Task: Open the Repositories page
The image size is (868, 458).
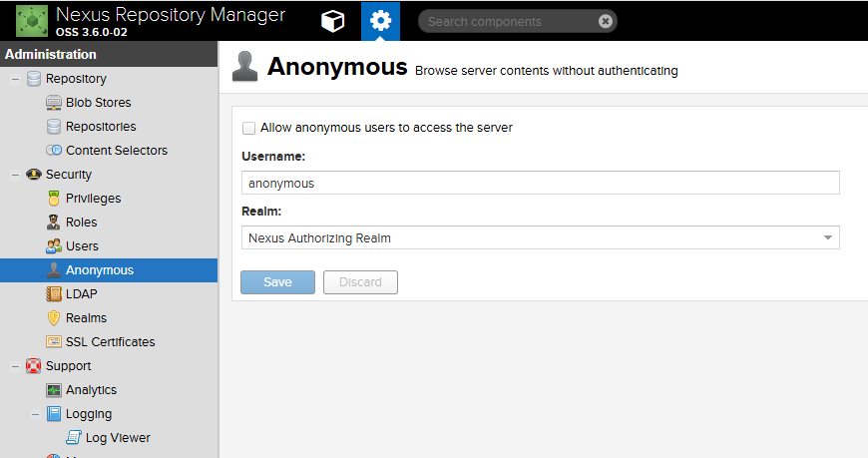Action: tap(101, 127)
